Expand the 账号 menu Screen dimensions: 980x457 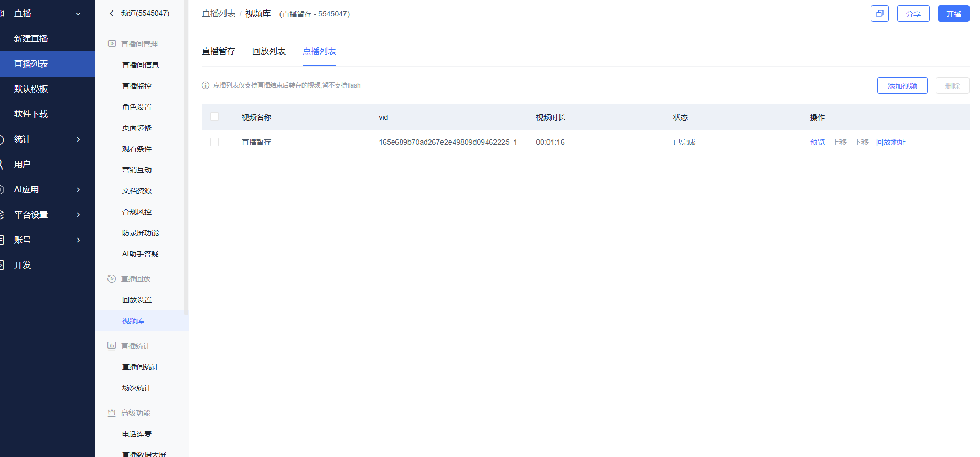78,240
